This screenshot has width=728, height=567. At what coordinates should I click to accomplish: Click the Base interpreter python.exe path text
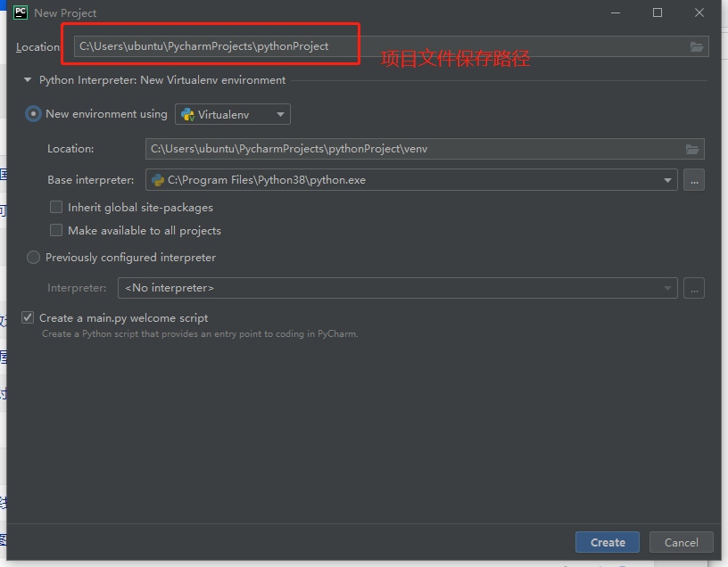coord(267,180)
